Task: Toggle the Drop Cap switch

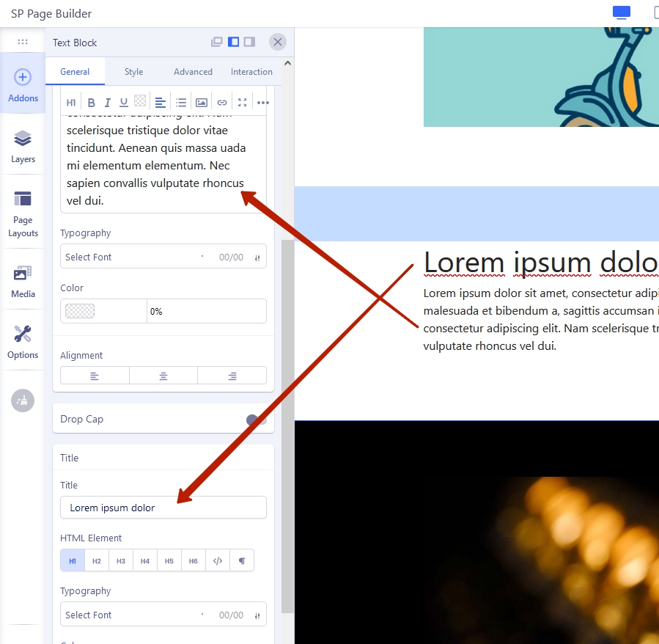Action: 256,420
